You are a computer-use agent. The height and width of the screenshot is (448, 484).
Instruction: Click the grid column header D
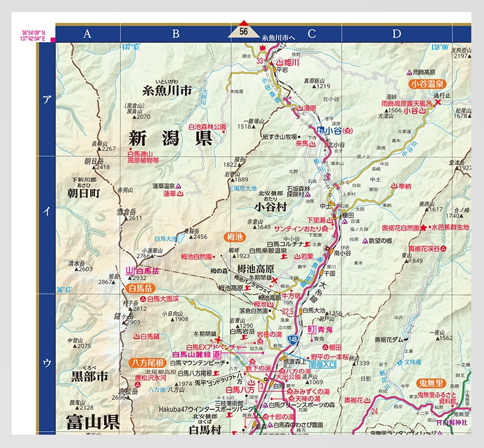[397, 34]
